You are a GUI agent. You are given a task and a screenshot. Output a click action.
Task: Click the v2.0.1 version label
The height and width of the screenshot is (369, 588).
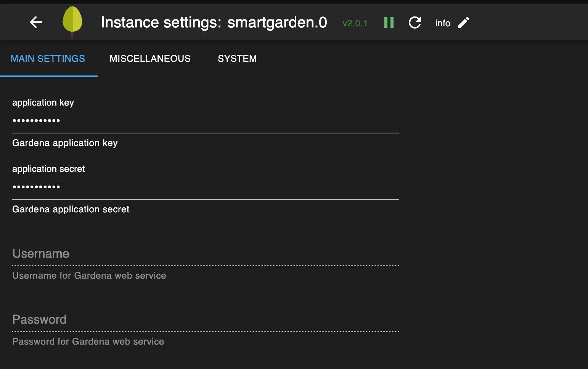point(355,23)
